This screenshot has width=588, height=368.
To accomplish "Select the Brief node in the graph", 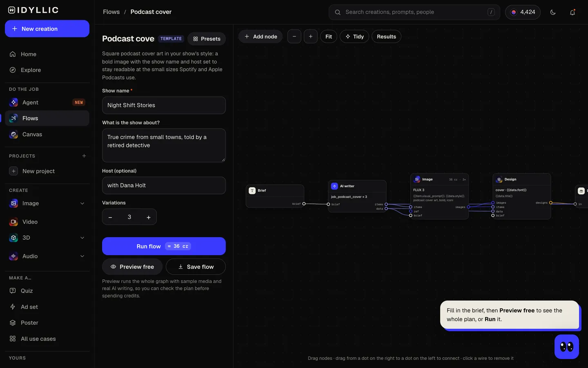I will point(275,196).
